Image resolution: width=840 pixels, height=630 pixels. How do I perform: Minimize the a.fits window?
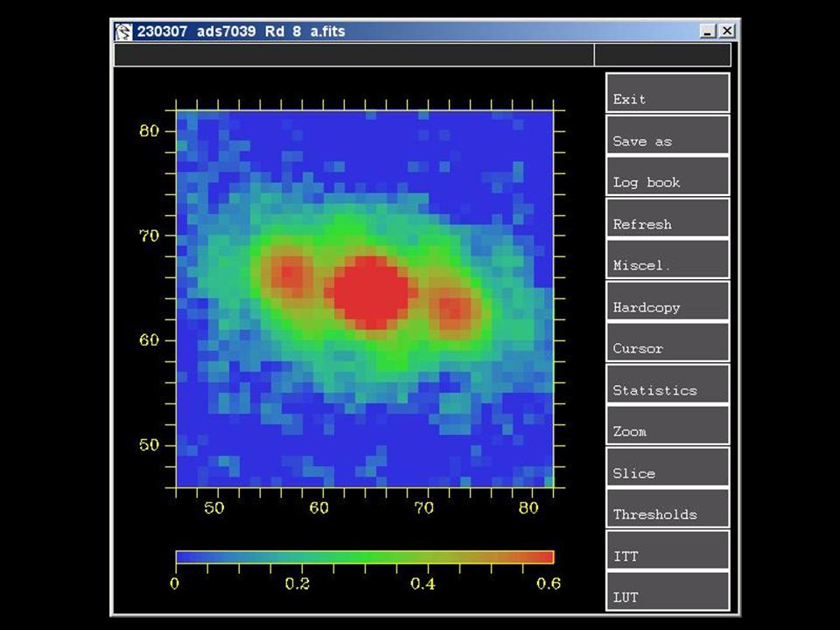[x=709, y=31]
